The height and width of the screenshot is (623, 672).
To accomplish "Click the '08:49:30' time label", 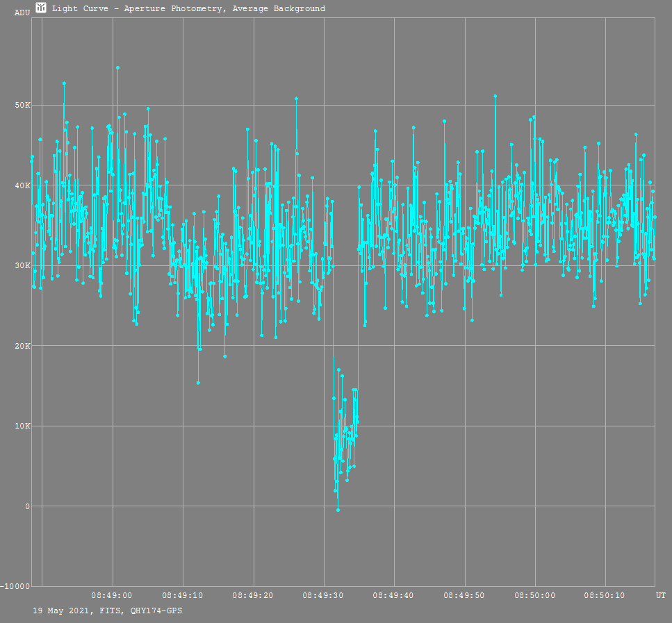I will pyautogui.click(x=323, y=596).
